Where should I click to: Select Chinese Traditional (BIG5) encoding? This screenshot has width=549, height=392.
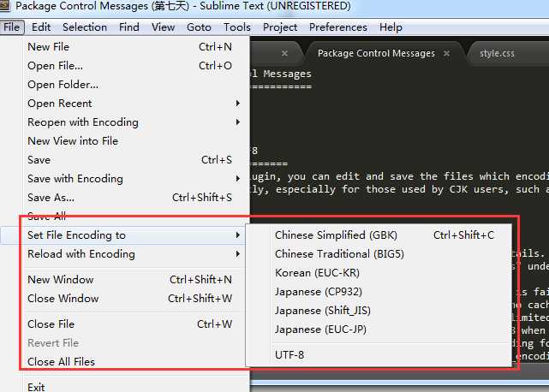click(379, 254)
